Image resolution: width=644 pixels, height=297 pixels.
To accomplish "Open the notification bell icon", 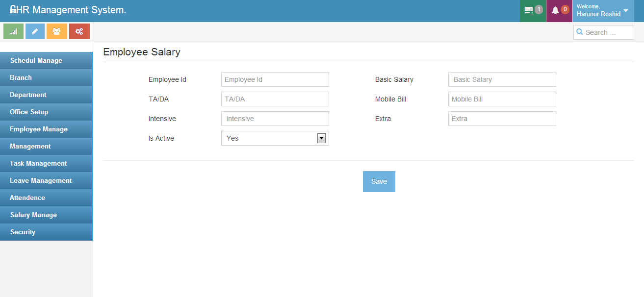I will (x=555, y=10).
